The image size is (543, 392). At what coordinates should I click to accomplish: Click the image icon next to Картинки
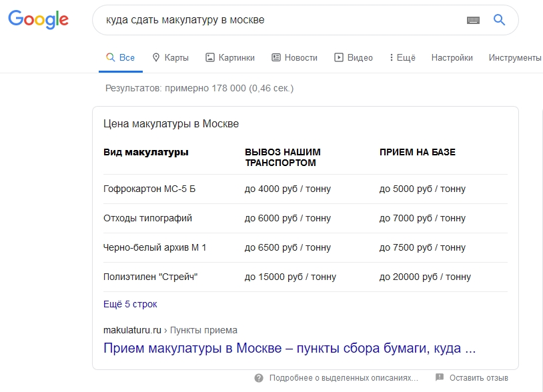(x=211, y=57)
